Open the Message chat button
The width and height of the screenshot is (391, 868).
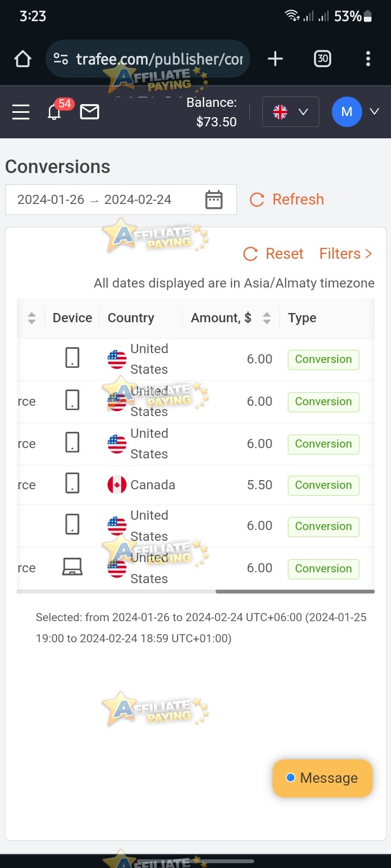click(323, 778)
